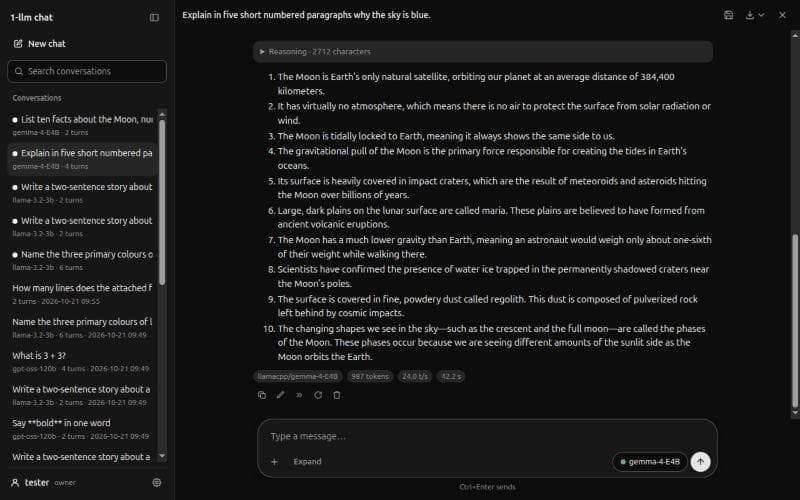Screen dimensions: 800x500
Task: Open the settings globe icon beside tester
Action: pos(157,482)
